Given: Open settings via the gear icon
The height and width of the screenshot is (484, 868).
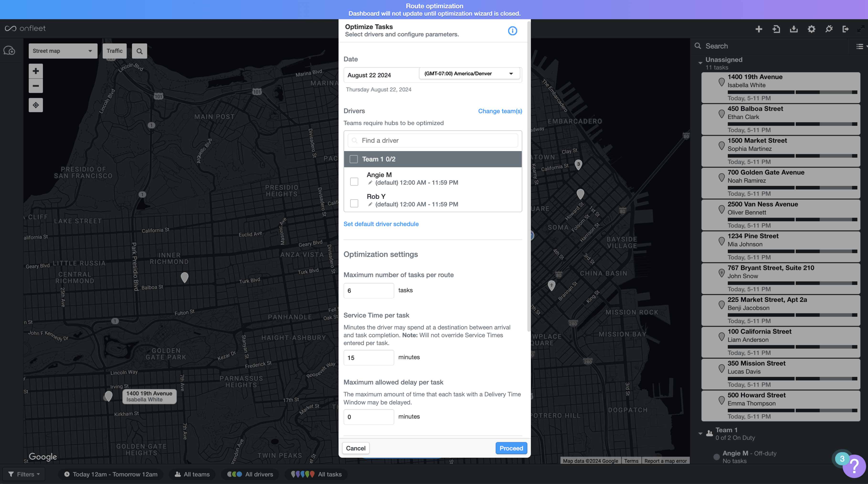Looking at the screenshot, I should tap(811, 29).
